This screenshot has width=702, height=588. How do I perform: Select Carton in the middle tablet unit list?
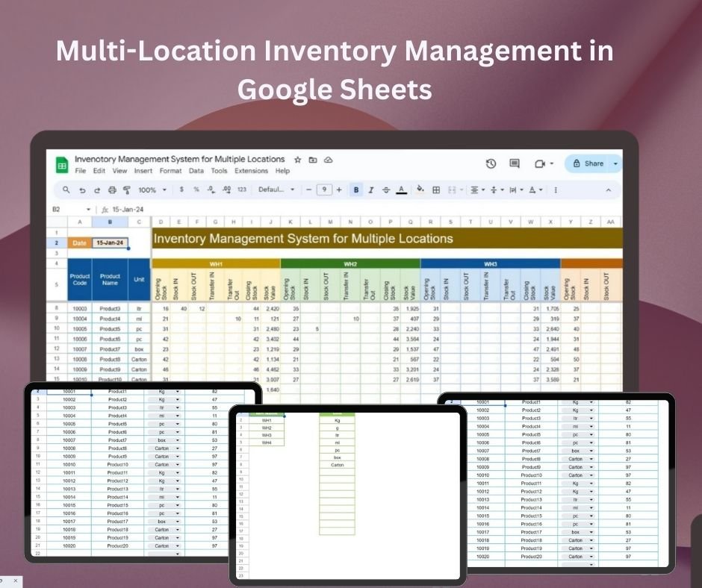337,465
